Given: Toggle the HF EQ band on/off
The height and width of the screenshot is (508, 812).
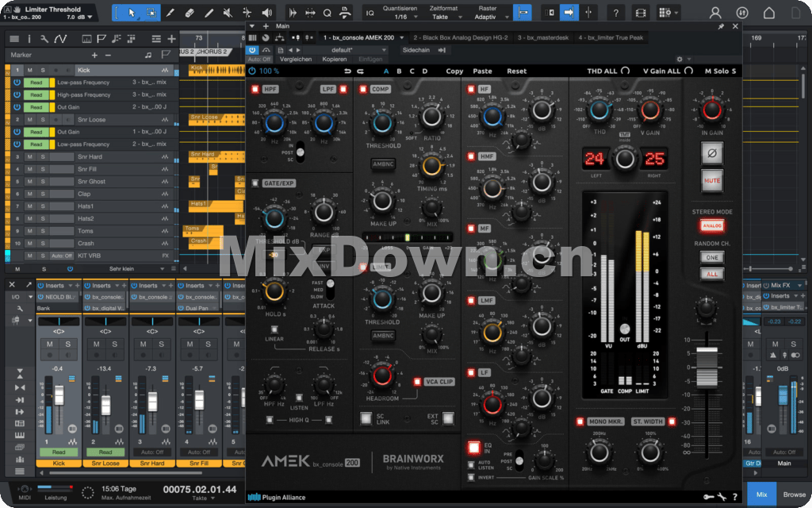Looking at the screenshot, I should (471, 89).
